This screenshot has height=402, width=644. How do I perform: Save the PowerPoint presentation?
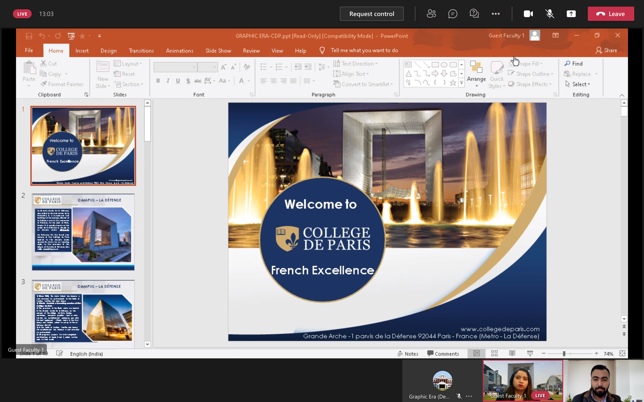click(29, 36)
